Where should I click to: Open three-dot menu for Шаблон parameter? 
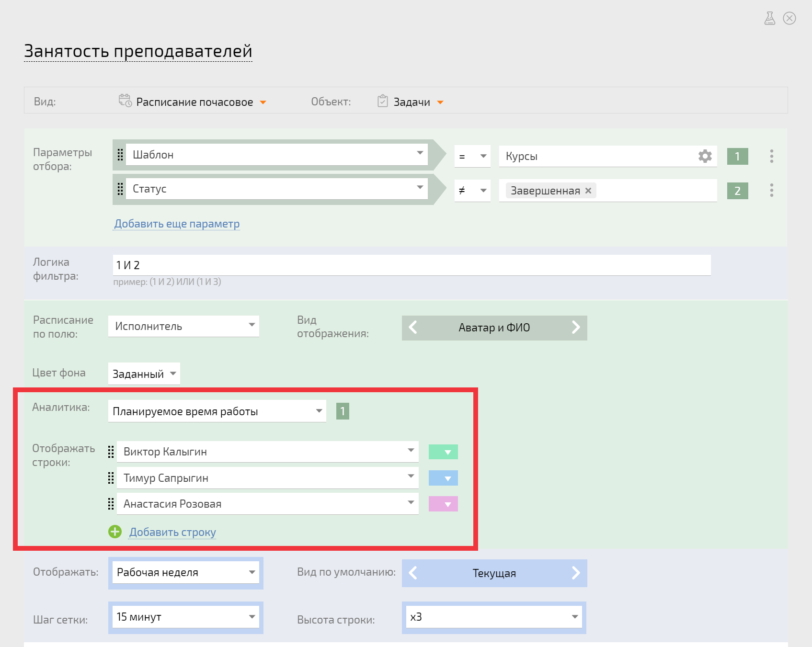(771, 156)
